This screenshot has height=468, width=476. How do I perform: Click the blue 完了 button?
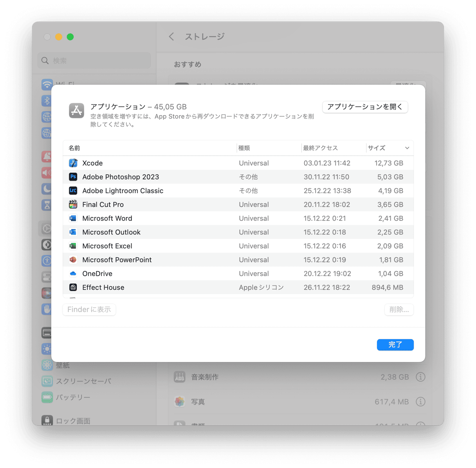tap(395, 345)
